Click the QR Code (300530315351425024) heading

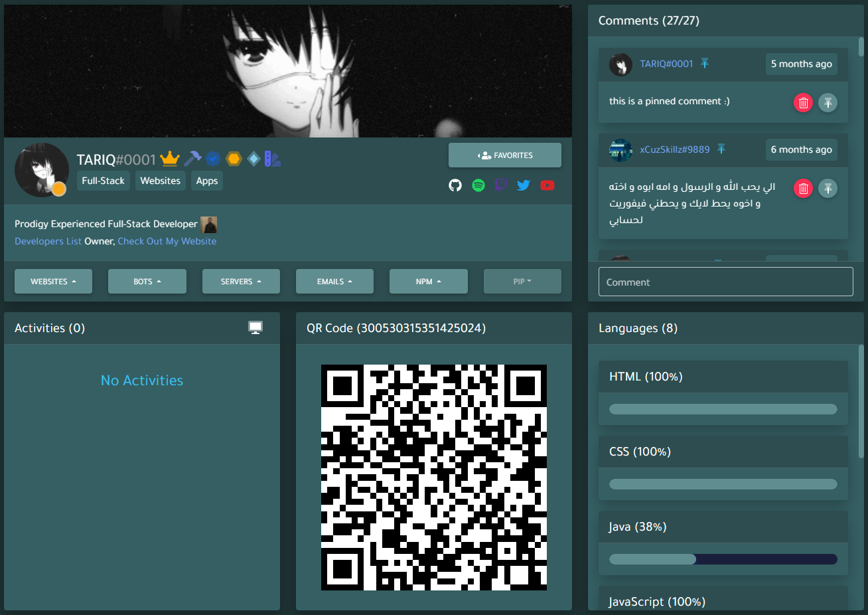[396, 328]
